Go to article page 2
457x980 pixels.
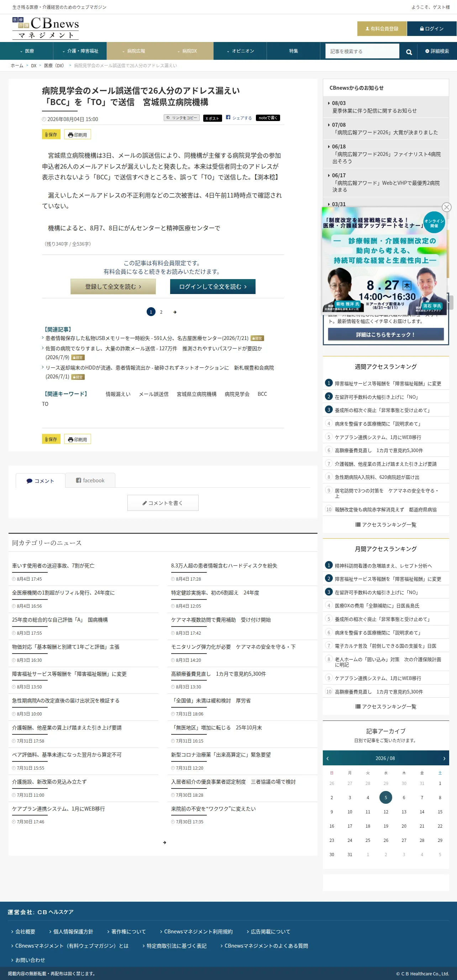pyautogui.click(x=161, y=312)
